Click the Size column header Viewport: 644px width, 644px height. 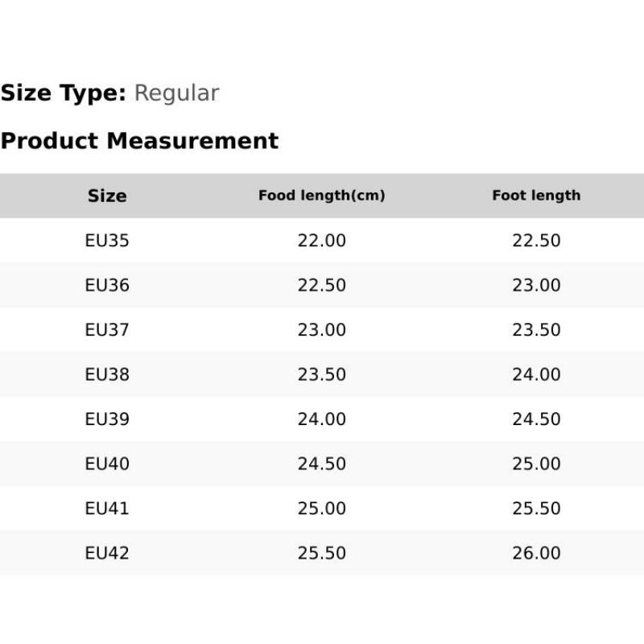[x=107, y=196]
